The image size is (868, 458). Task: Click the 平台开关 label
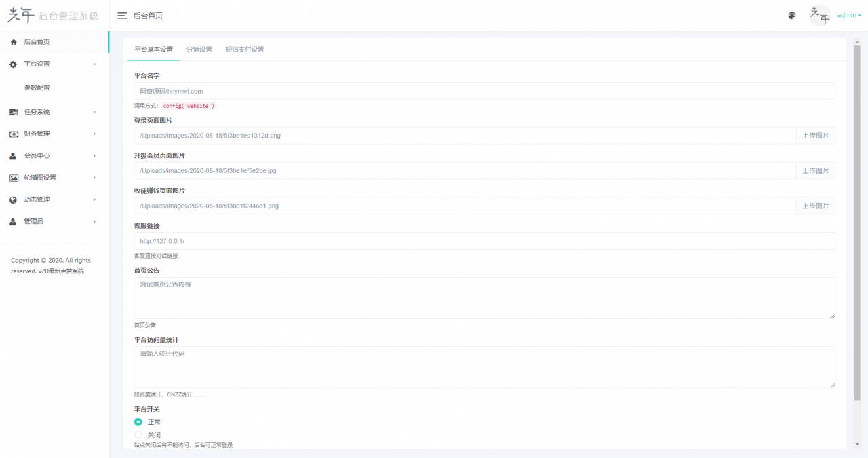pos(146,409)
